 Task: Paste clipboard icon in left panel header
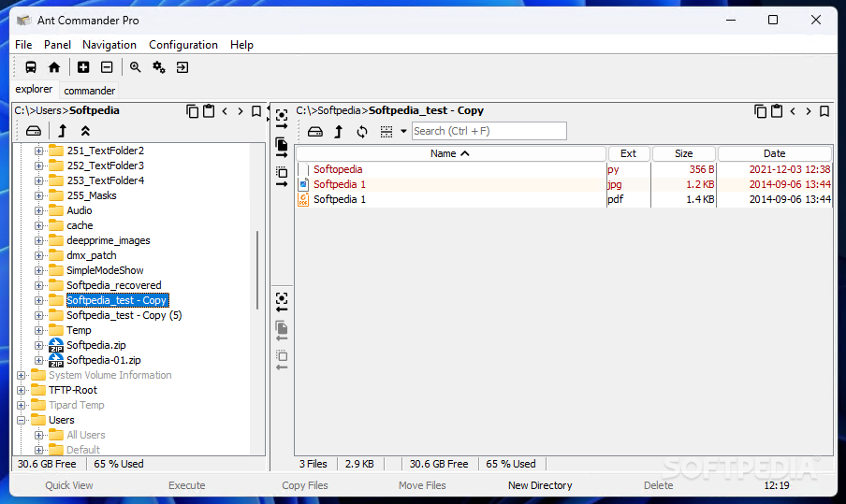click(209, 111)
